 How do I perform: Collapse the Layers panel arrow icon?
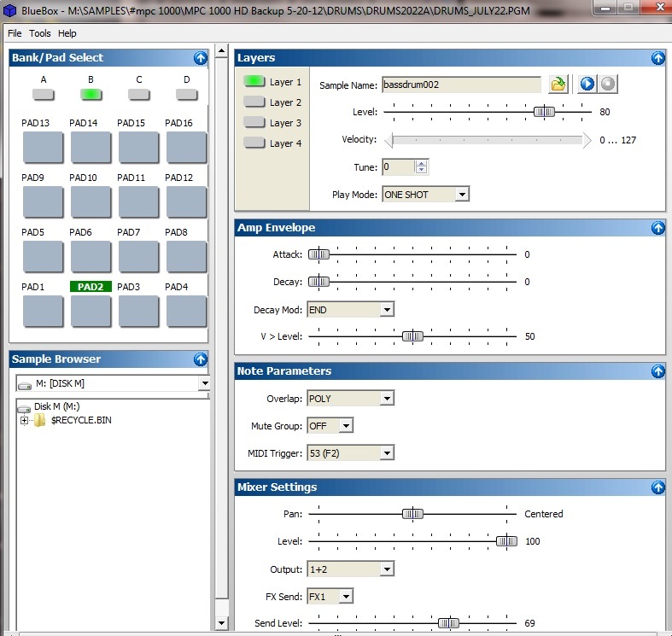click(657, 58)
